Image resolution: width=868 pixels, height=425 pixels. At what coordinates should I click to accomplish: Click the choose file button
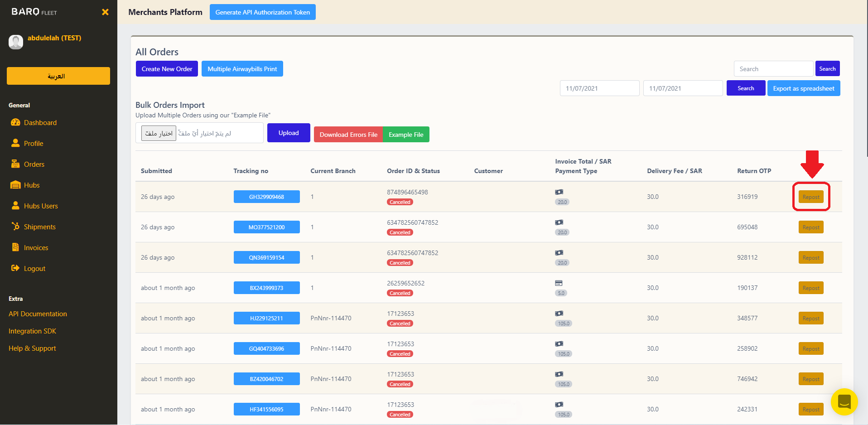[x=159, y=133]
